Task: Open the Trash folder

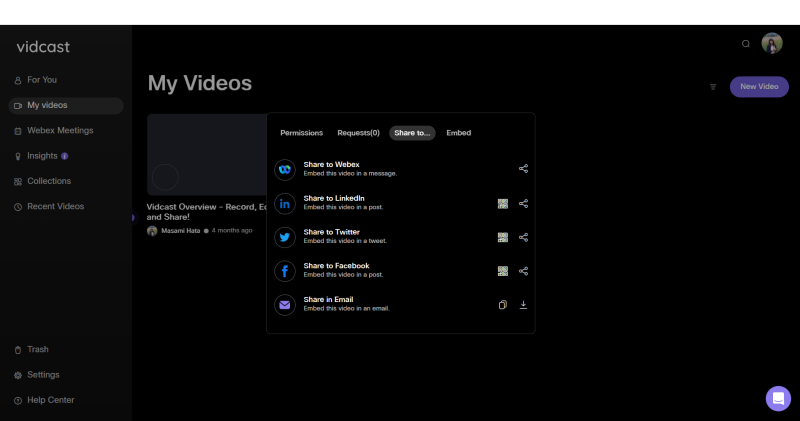Action: (x=37, y=349)
